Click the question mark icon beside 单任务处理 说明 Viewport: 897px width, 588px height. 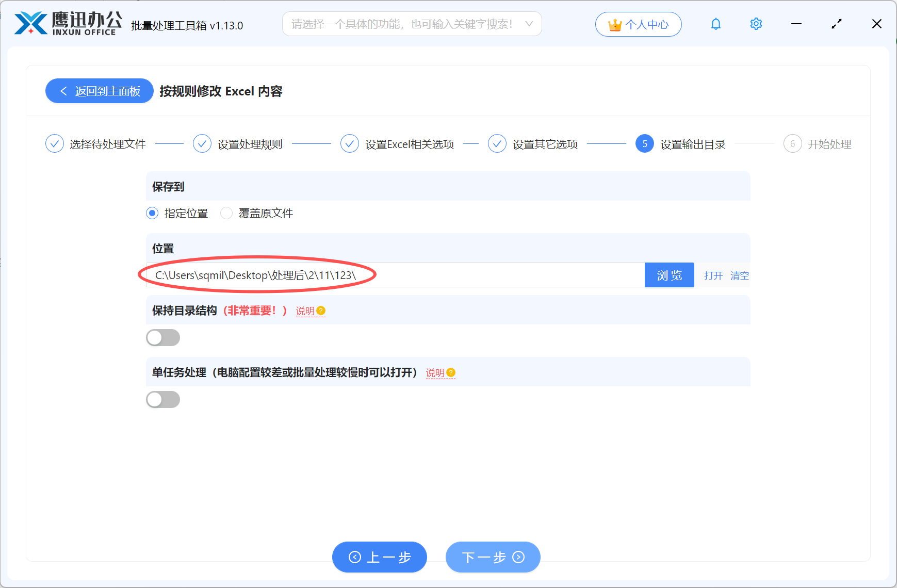[451, 372]
